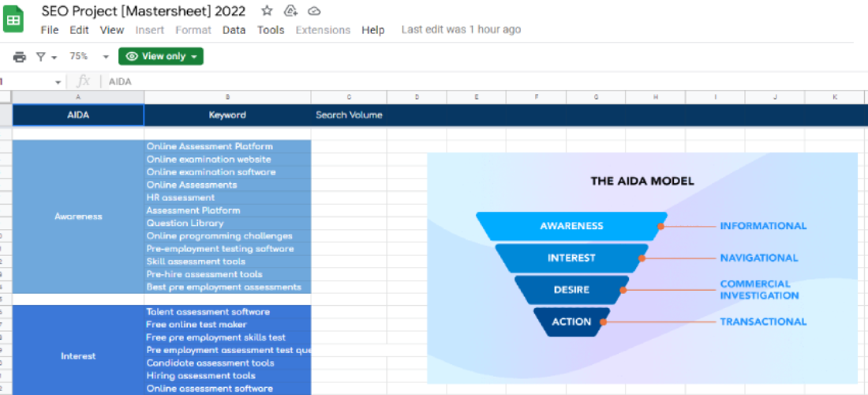Select the 'Talent assessment software' cell

point(227,312)
